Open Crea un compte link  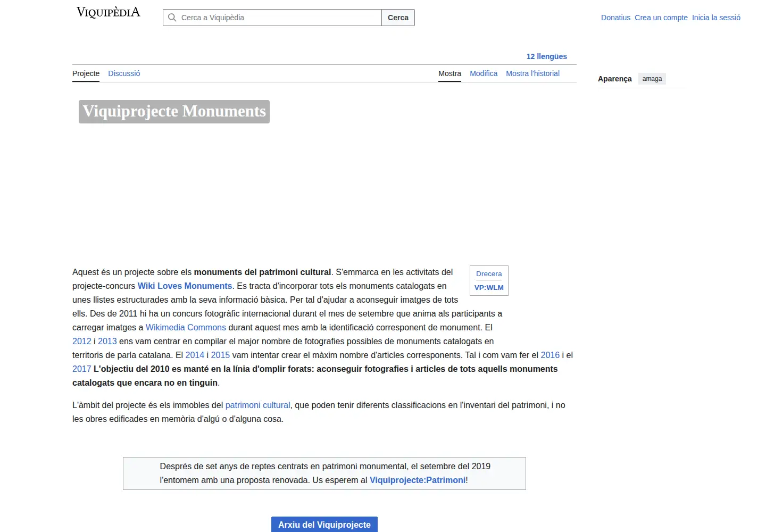point(661,18)
